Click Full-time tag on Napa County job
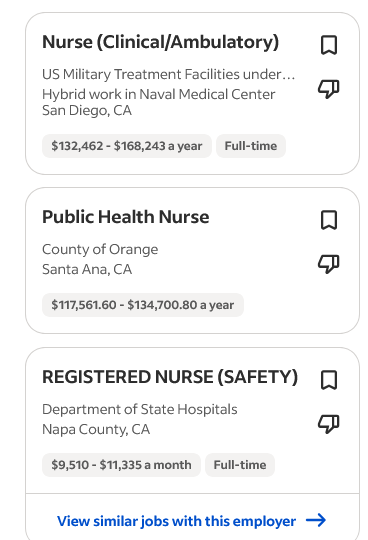Image resolution: width=368 pixels, height=540 pixels. (240, 465)
